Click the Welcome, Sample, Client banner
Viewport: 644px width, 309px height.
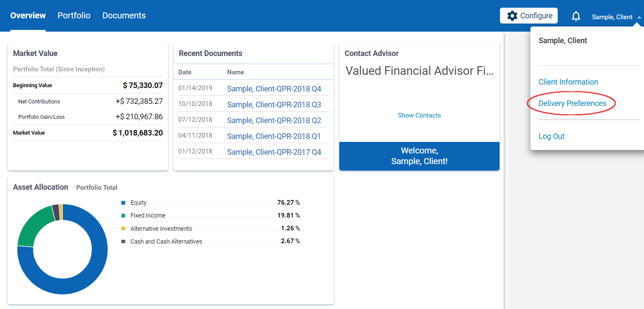pos(419,156)
